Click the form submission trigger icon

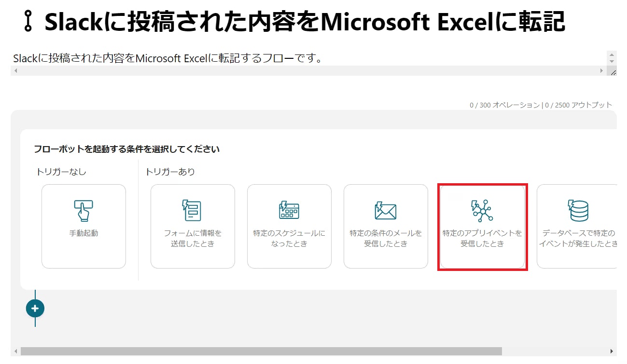(x=192, y=210)
